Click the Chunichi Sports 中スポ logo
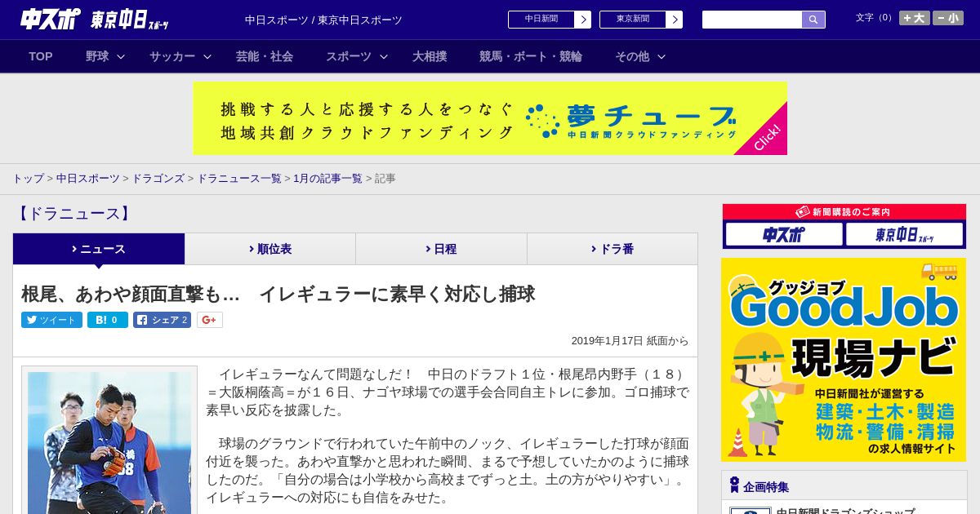The image size is (980, 514). click(x=50, y=19)
